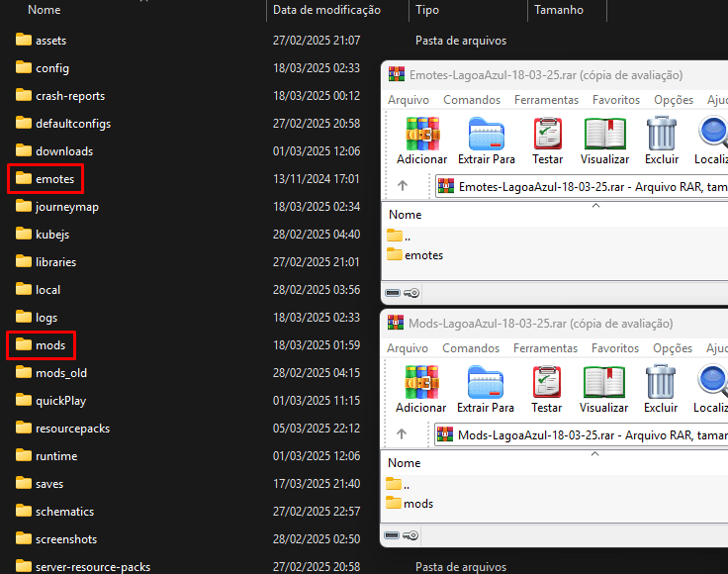The image size is (728, 574).
Task: Select the emotes folder inside the Emotes archive
Action: (423, 254)
